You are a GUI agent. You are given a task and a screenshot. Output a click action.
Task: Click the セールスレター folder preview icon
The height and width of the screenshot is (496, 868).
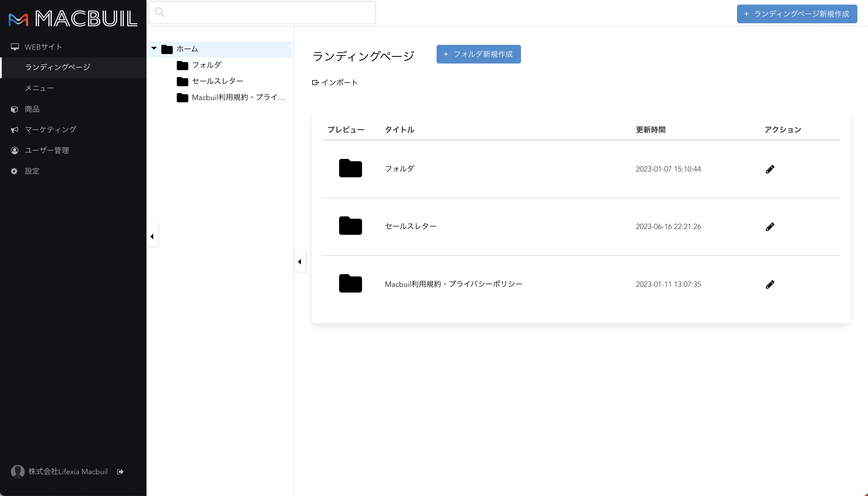click(x=350, y=226)
